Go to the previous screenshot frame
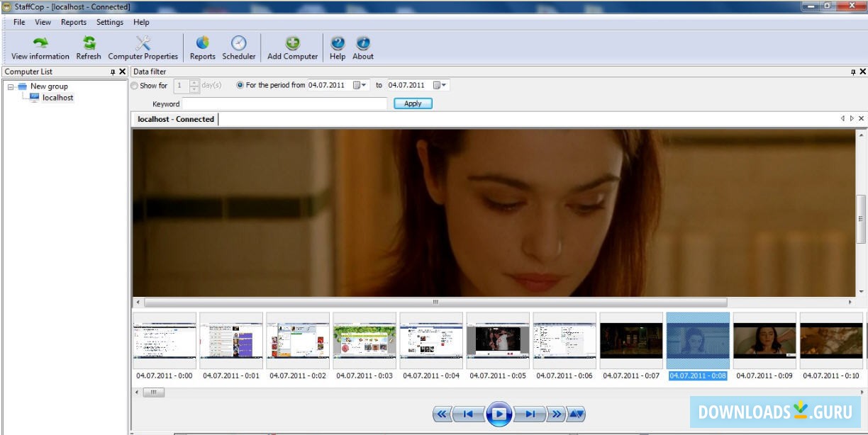 (468, 414)
